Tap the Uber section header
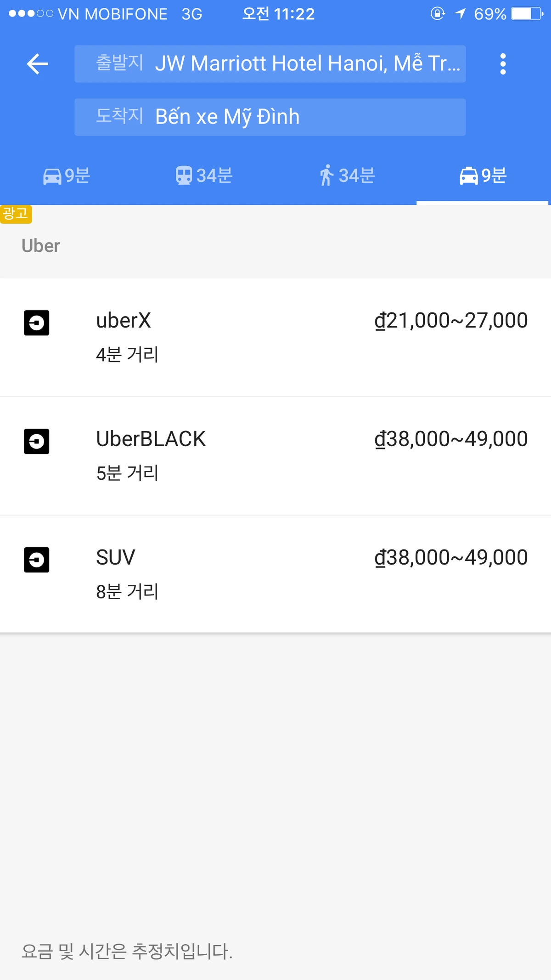551x980 pixels. 41,246
